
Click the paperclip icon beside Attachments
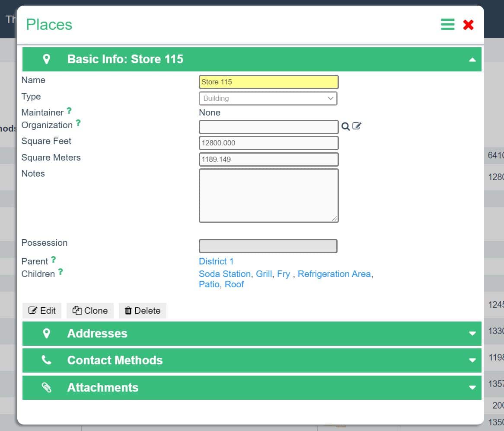(x=47, y=388)
